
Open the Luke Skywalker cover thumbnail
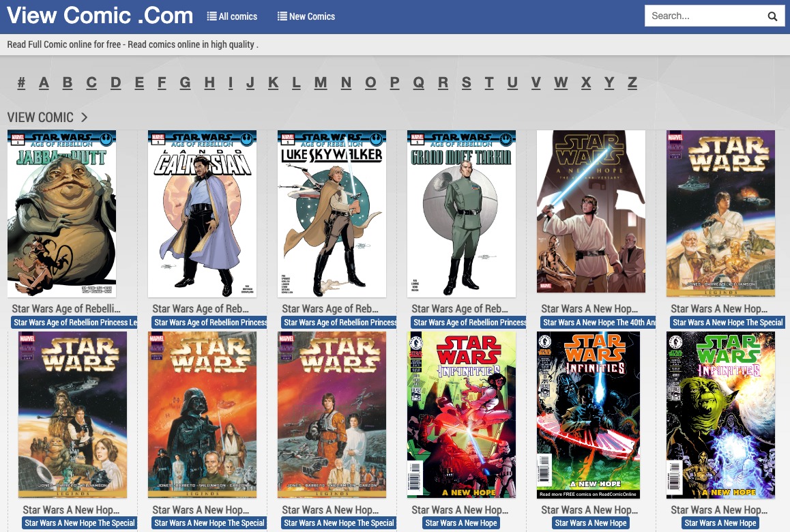pyautogui.click(x=332, y=213)
